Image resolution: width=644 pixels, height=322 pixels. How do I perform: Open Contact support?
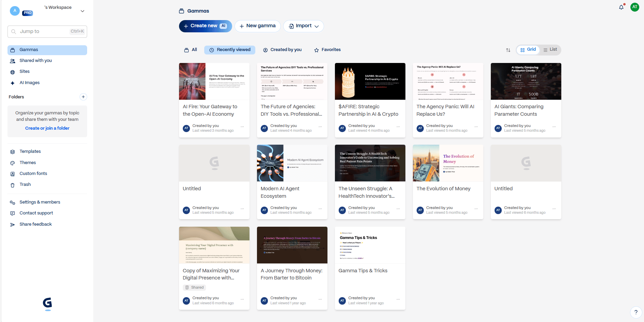pos(47,213)
